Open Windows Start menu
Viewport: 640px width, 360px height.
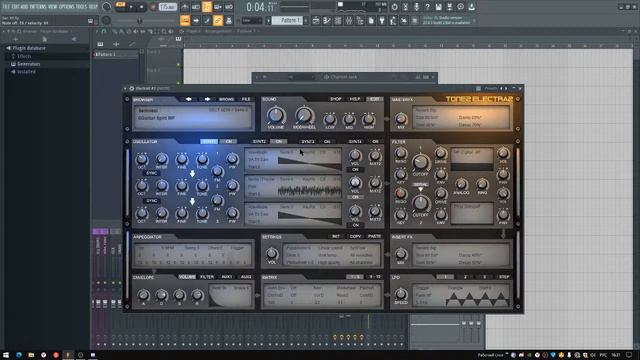coord(6,355)
